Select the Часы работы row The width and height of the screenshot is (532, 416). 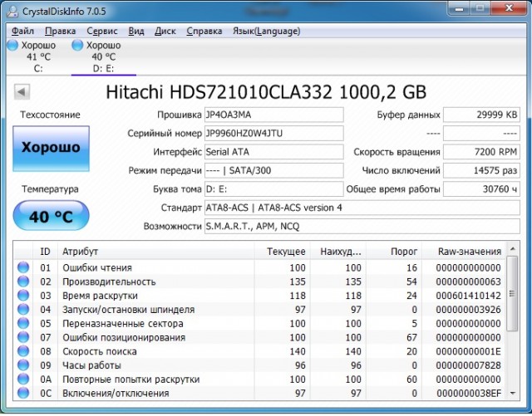(x=260, y=365)
